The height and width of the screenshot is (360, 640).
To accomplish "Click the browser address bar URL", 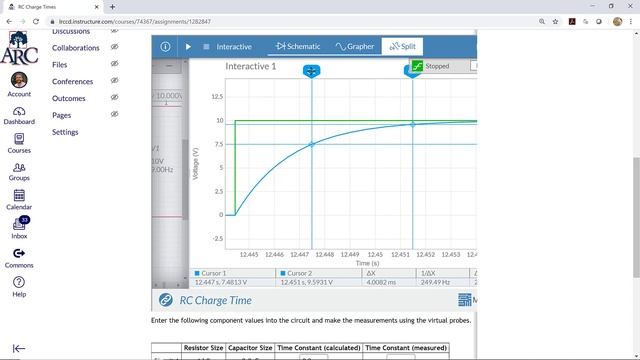I will point(134,22).
